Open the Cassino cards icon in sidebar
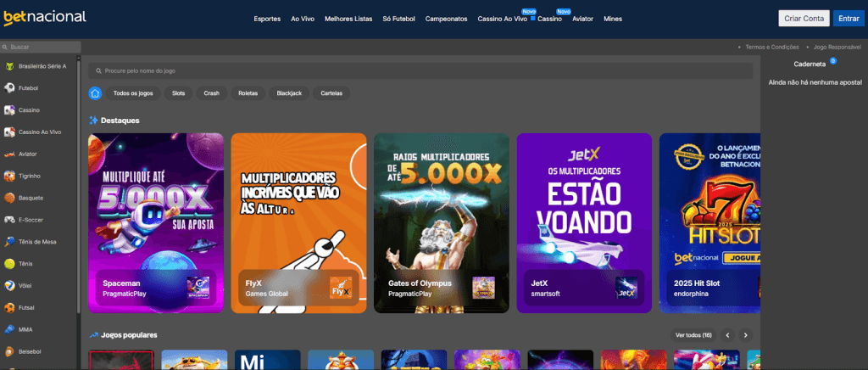This screenshot has width=868, height=370. 9,110
